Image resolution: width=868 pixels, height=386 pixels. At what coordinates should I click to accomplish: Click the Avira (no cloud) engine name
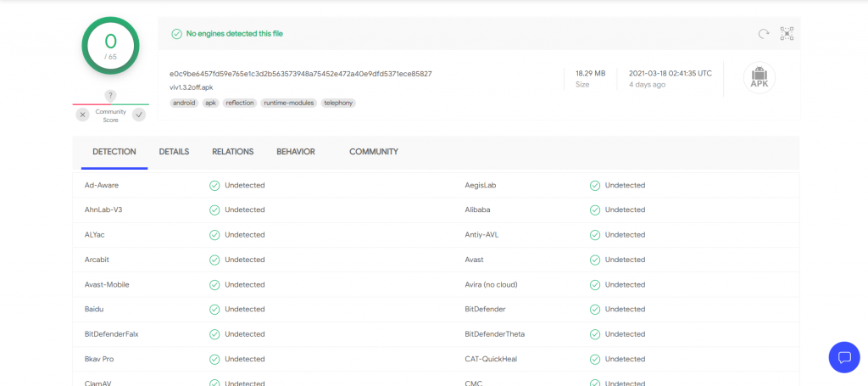tap(491, 285)
